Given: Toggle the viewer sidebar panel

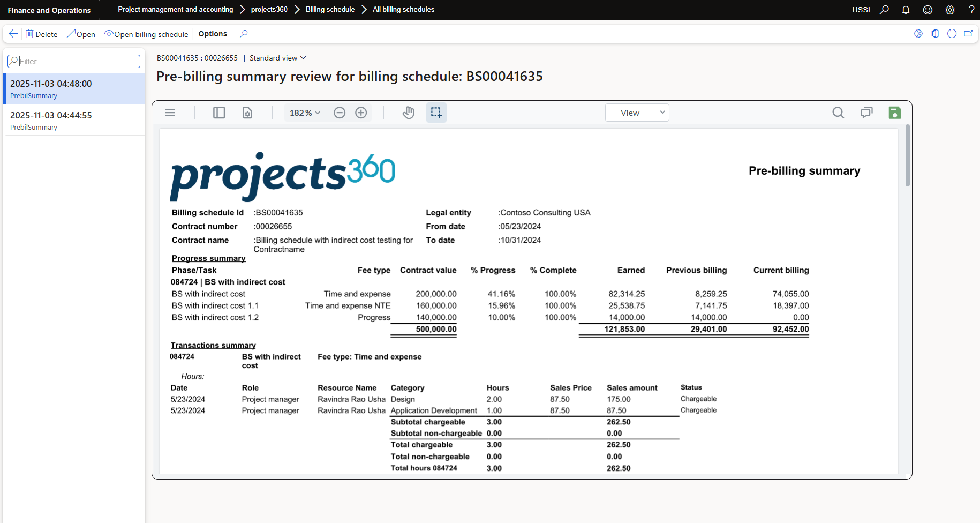Looking at the screenshot, I should click(x=219, y=113).
